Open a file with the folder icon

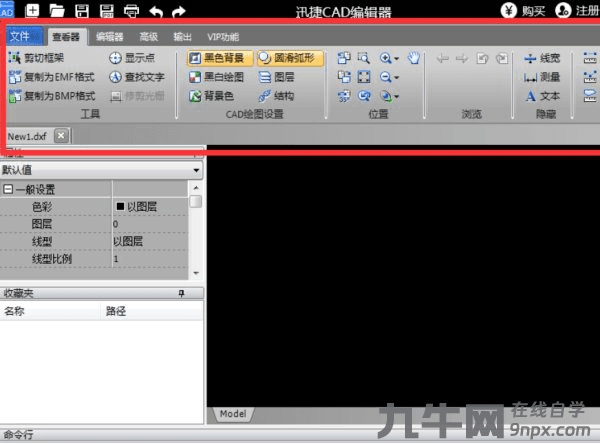pos(57,10)
